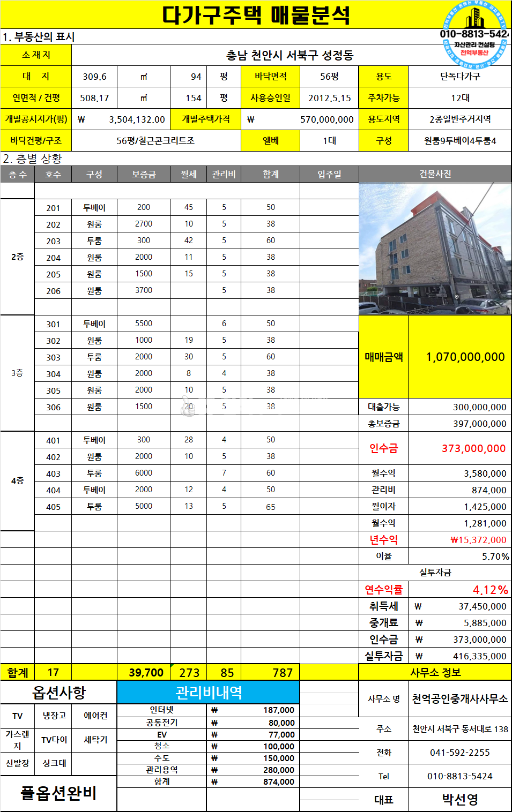The width and height of the screenshot is (512, 812).
Task: Click the total 65 in row 405
Action: pyautogui.click(x=271, y=507)
